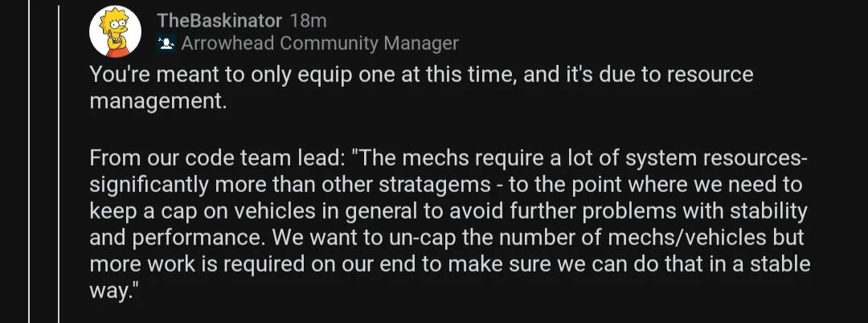Select the Arrowhead Community Manager flair text

coord(319,43)
